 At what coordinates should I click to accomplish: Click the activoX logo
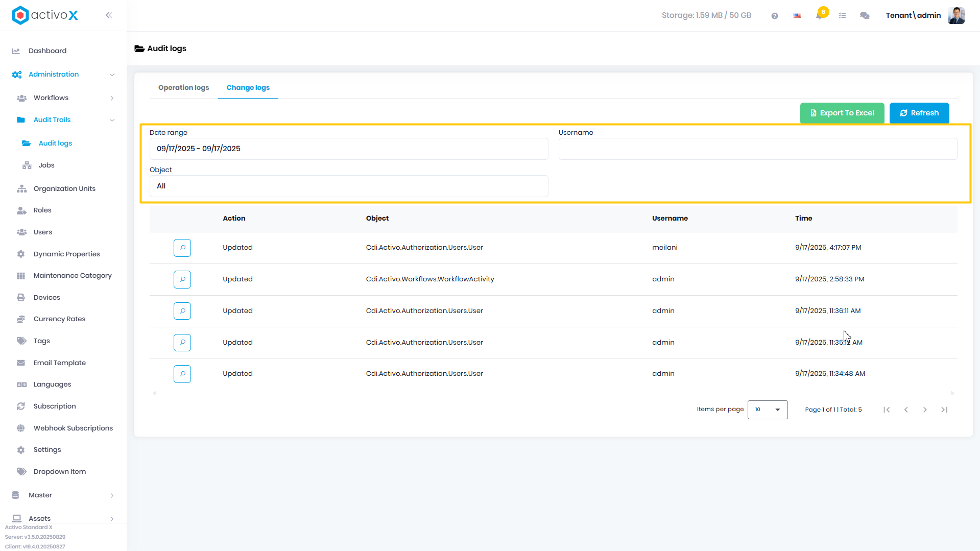tap(45, 15)
